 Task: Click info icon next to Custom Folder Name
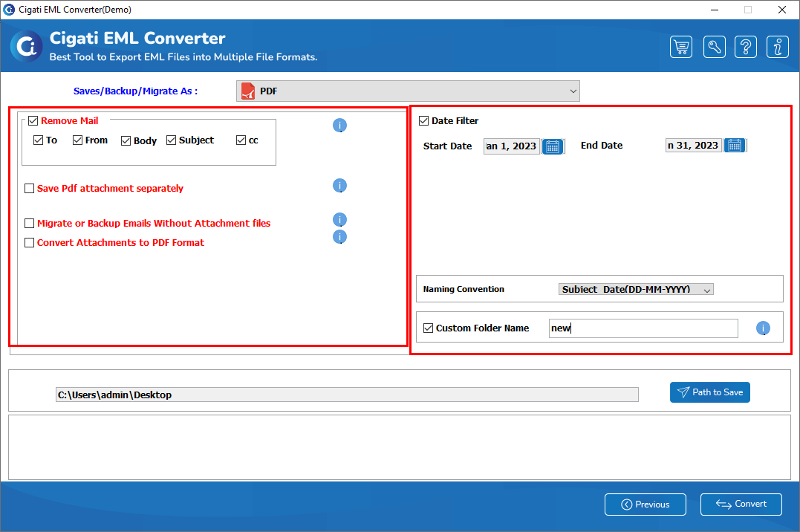[x=764, y=328]
